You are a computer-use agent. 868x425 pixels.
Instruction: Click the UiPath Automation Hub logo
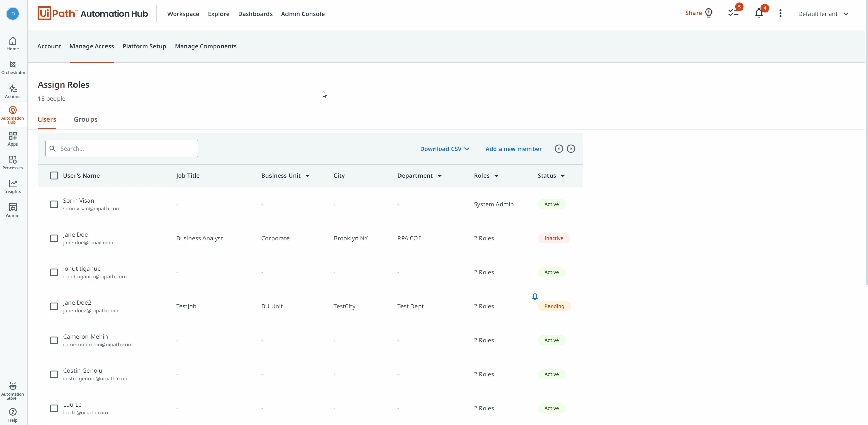click(x=93, y=14)
